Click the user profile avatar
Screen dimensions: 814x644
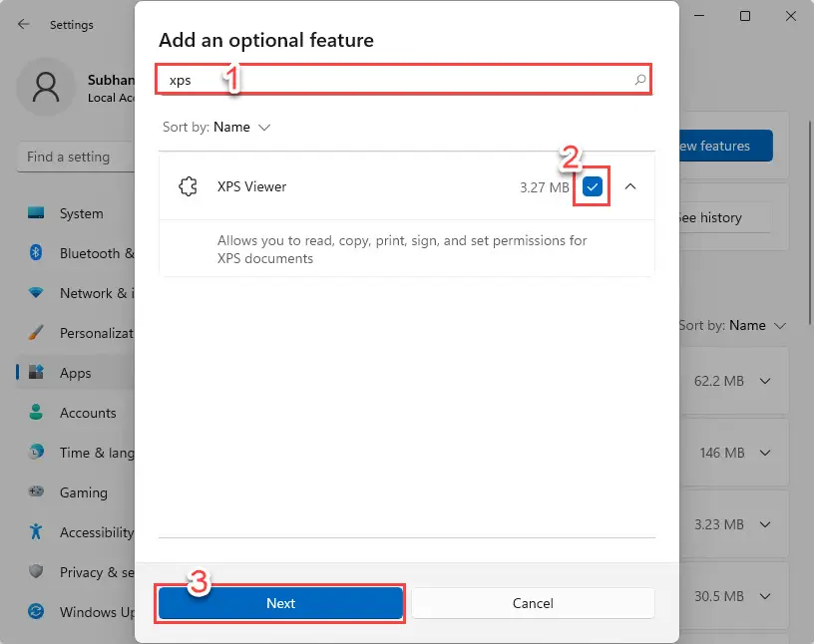click(46, 87)
